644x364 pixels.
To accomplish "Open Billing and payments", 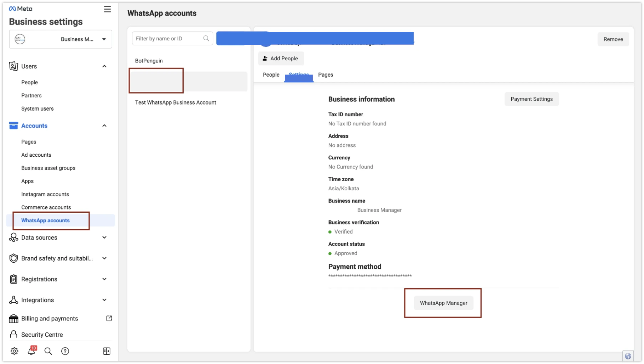I will 50,319.
